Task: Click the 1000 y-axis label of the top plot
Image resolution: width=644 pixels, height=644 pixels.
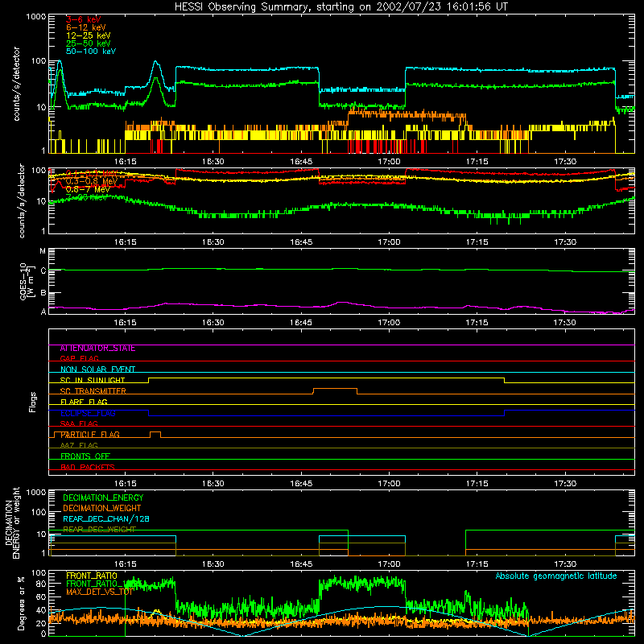Action: [35, 17]
